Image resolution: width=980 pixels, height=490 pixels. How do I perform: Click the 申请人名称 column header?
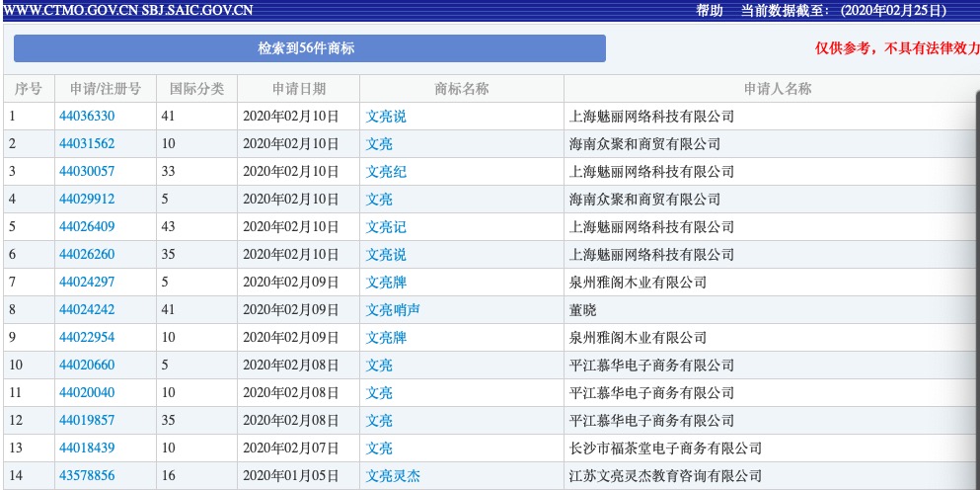[778, 89]
